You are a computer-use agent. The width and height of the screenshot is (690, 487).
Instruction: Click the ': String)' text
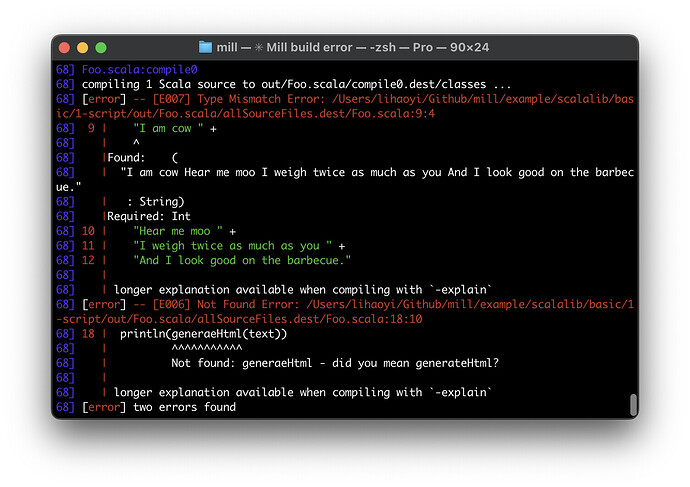156,201
